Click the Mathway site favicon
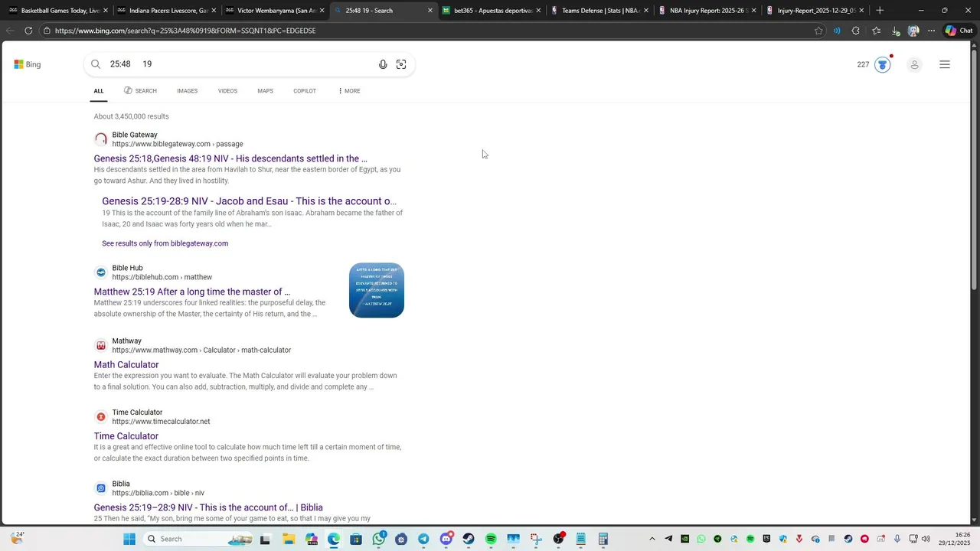Image resolution: width=980 pixels, height=551 pixels. (101, 345)
